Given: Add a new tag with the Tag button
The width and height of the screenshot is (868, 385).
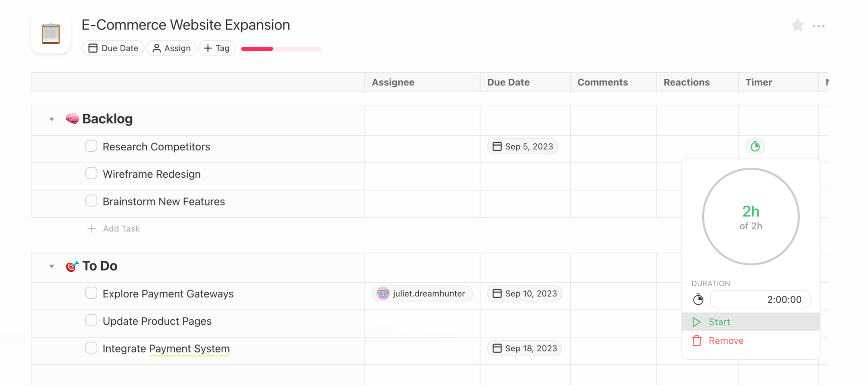Looking at the screenshot, I should pos(217,48).
